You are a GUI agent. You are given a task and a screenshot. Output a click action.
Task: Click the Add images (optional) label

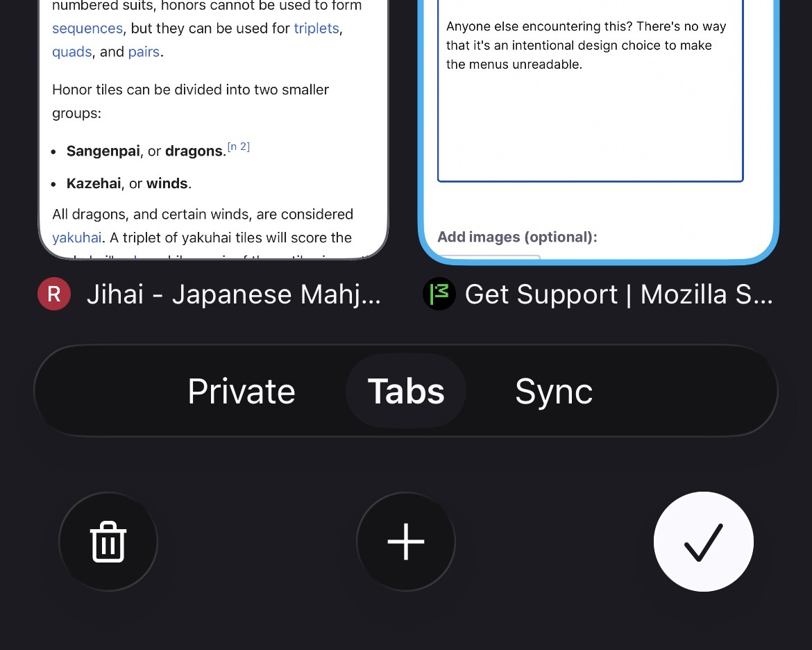coord(517,237)
